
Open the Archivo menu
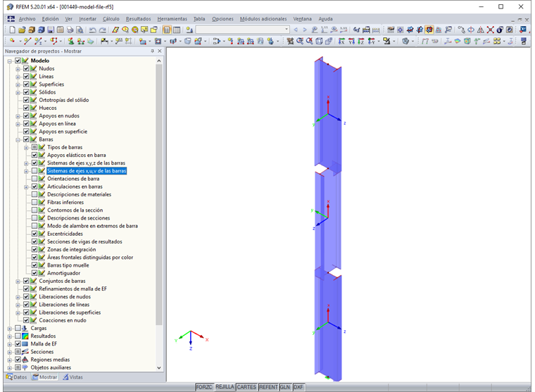(27, 19)
